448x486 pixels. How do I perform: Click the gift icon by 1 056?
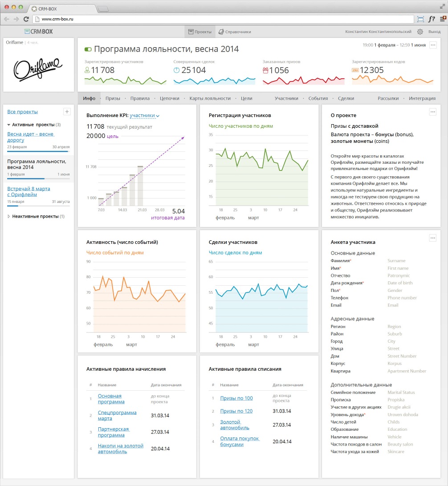tap(265, 70)
